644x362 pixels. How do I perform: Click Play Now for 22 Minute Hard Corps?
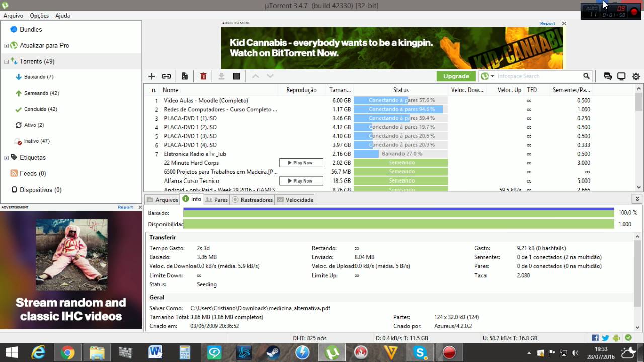point(301,163)
